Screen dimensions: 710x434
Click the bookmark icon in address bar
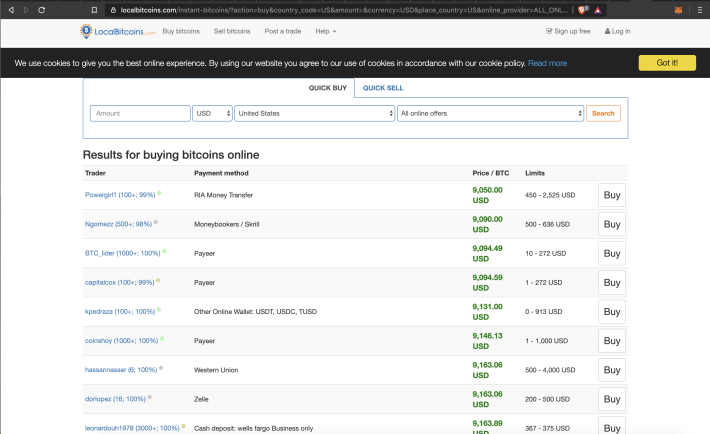point(94,10)
